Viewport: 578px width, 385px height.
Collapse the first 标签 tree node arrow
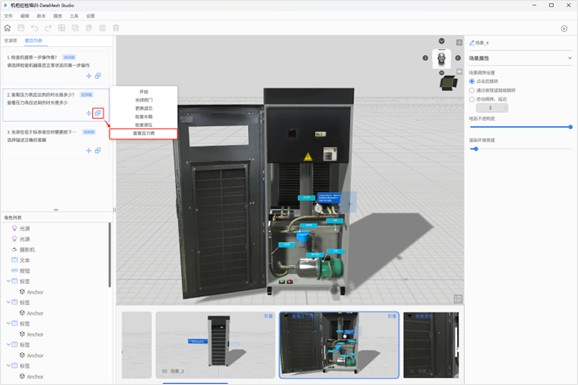(x=8, y=281)
